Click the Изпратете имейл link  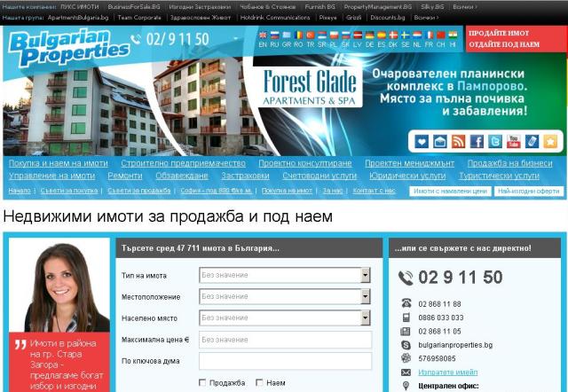[x=446, y=372]
